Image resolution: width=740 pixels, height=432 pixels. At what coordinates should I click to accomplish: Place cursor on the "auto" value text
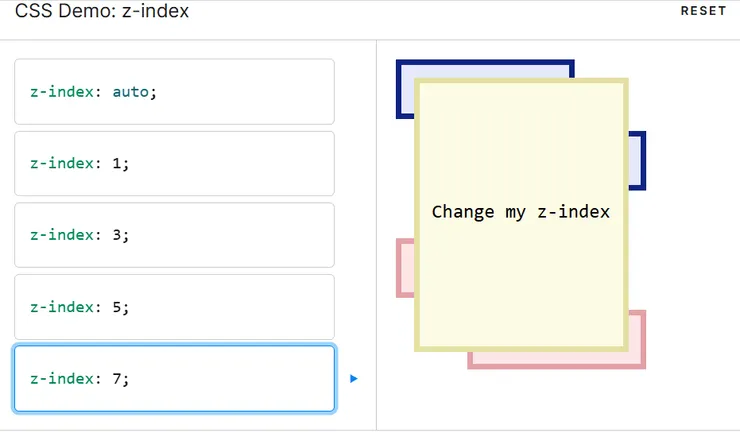pyautogui.click(x=130, y=91)
